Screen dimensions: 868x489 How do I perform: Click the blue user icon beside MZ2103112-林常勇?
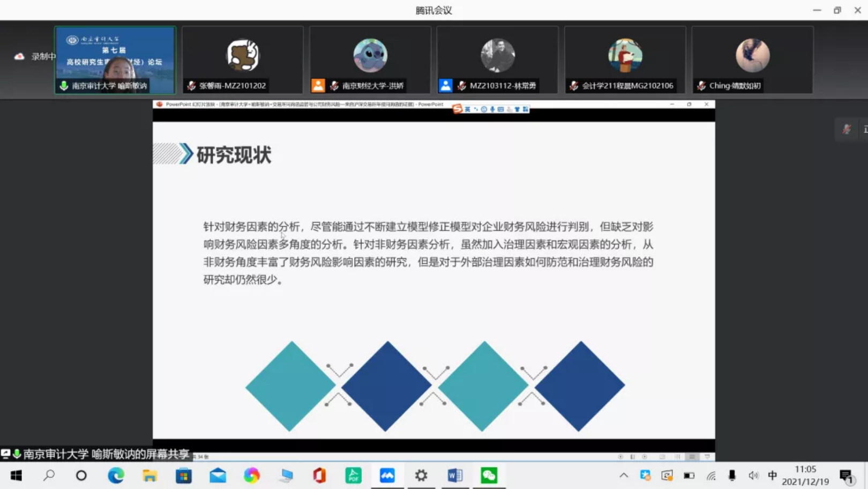(x=445, y=86)
